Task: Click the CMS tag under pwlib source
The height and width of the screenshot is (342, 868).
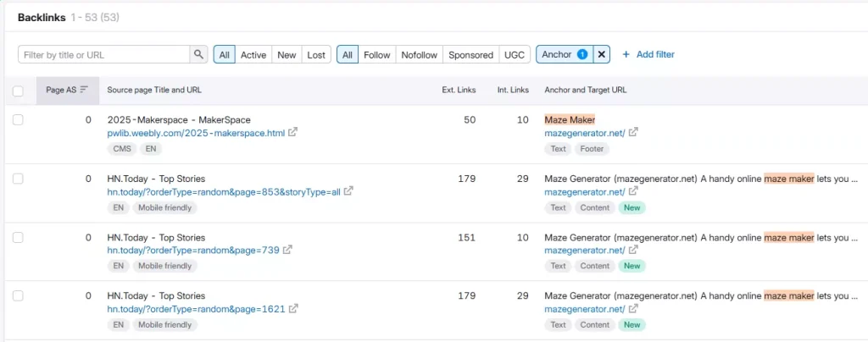Action: [121, 149]
